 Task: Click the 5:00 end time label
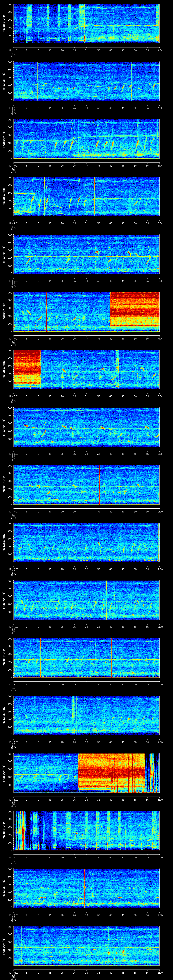160,223
